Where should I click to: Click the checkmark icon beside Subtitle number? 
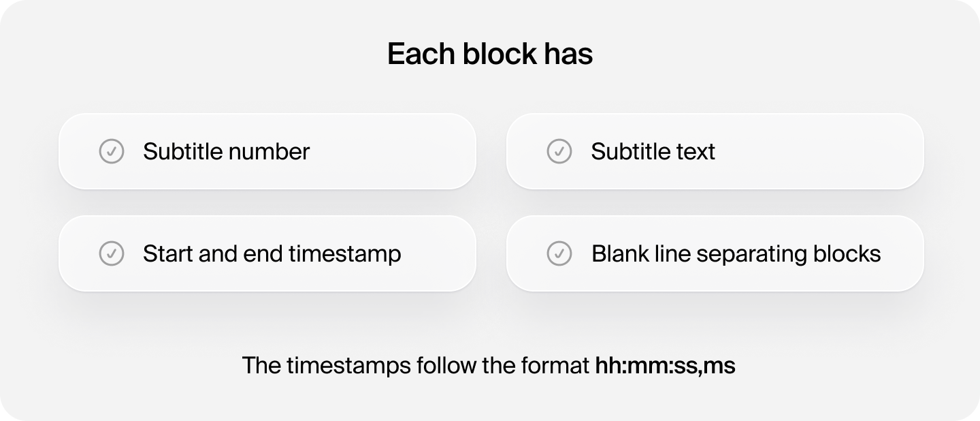coord(112,151)
